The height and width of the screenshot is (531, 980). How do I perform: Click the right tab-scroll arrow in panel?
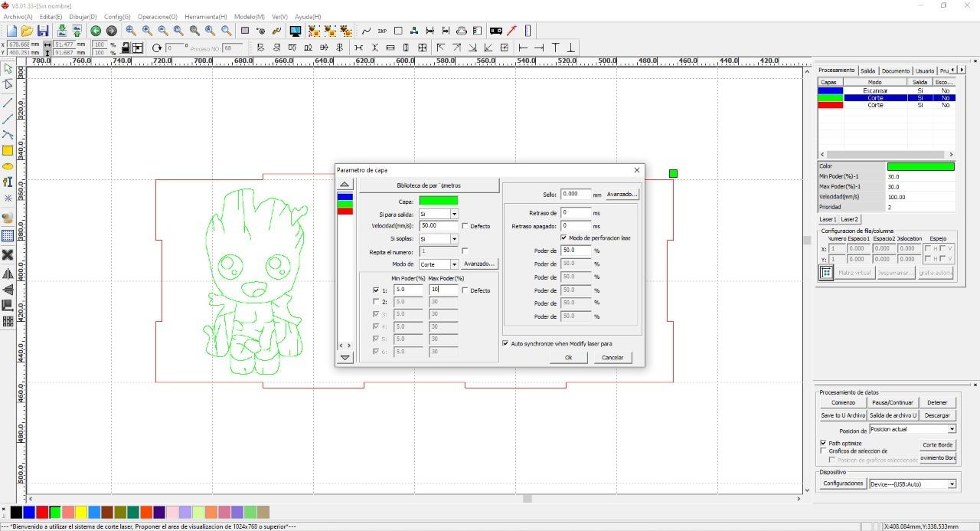click(962, 70)
